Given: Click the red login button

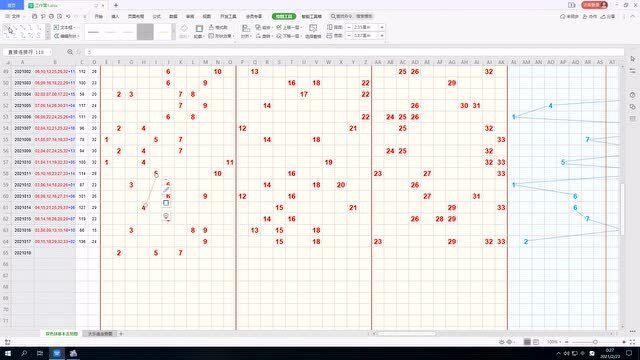Looking at the screenshot, I should 595,5.
